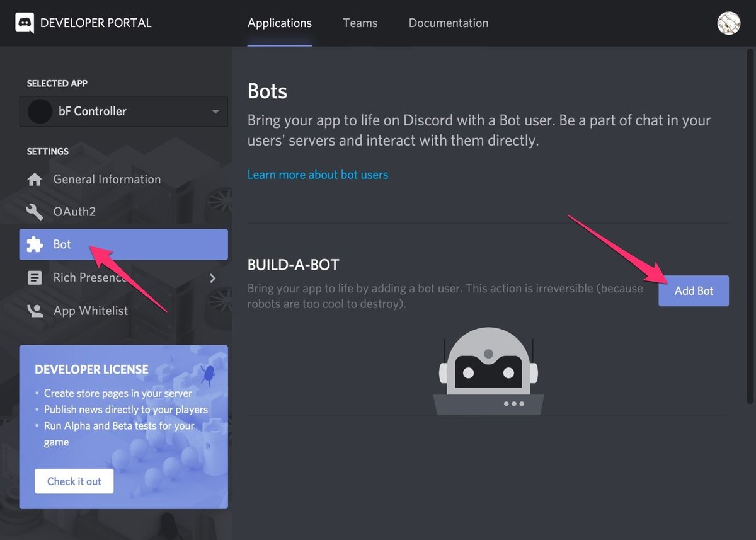Select the Applications tab
756x540 pixels.
[x=279, y=23]
